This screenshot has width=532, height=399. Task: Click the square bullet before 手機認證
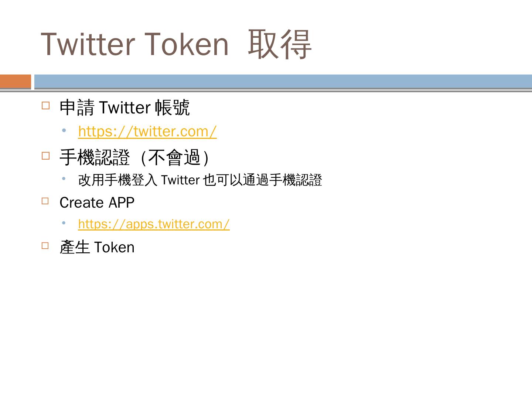click(x=45, y=156)
